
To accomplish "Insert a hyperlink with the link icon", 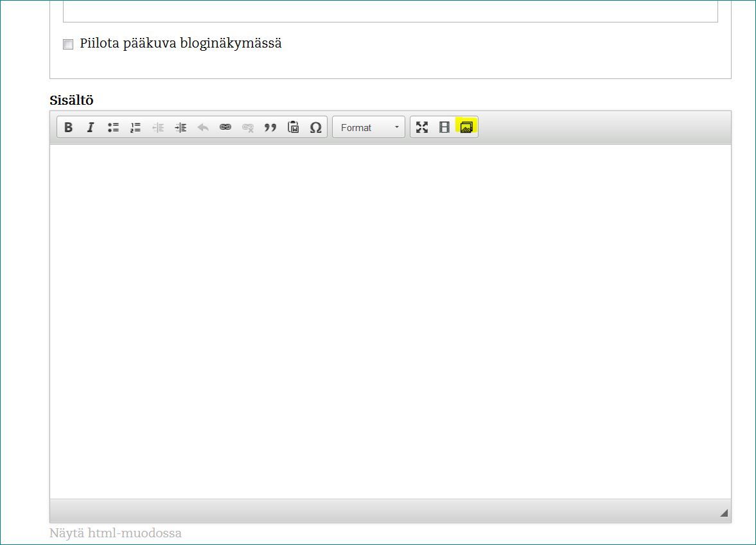I will (225, 127).
